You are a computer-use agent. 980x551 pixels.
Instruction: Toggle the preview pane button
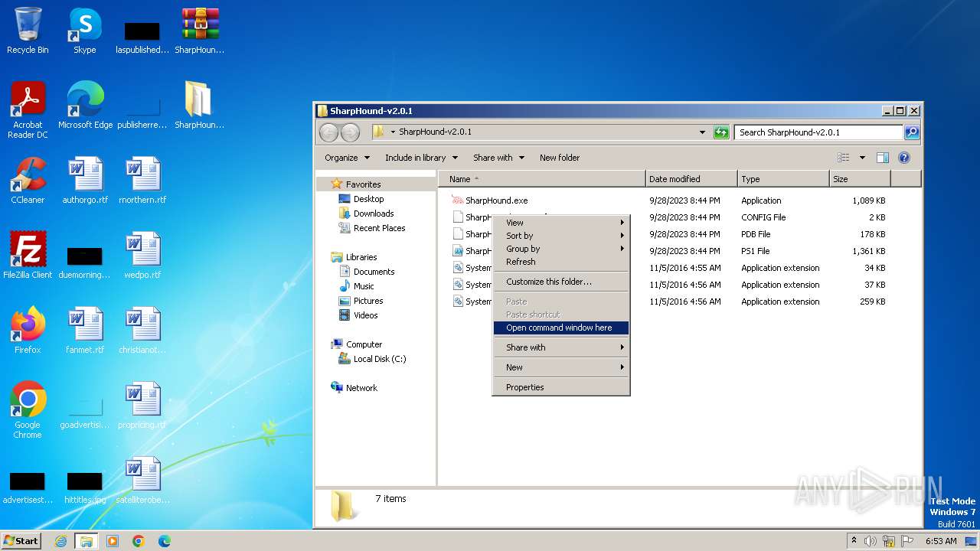(882, 158)
